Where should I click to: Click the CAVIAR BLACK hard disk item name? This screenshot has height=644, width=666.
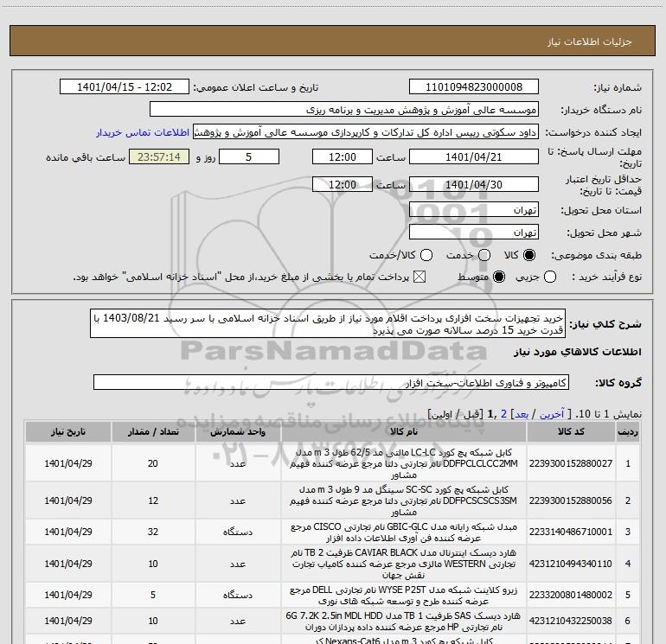click(x=404, y=564)
